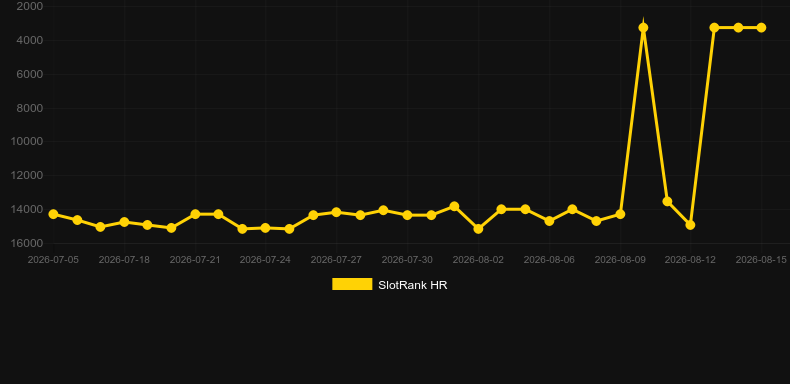
Task: Select the data point for 2026-08-02
Action: (x=478, y=229)
